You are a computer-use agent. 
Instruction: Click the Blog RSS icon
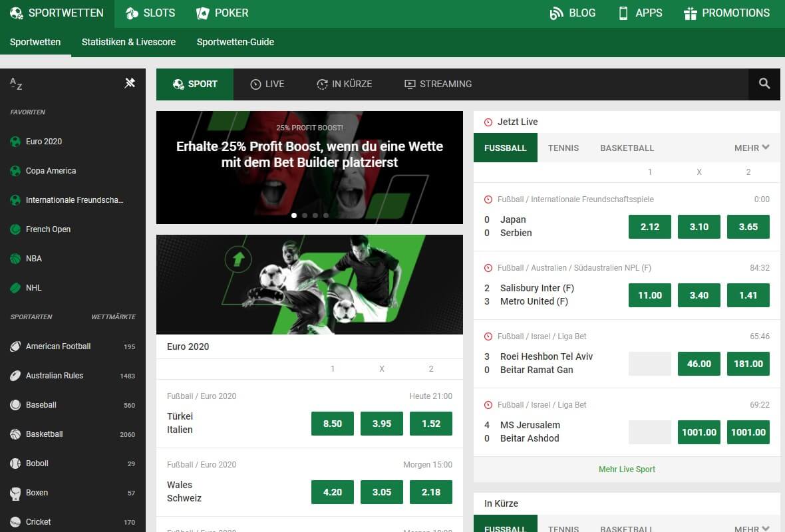click(556, 13)
